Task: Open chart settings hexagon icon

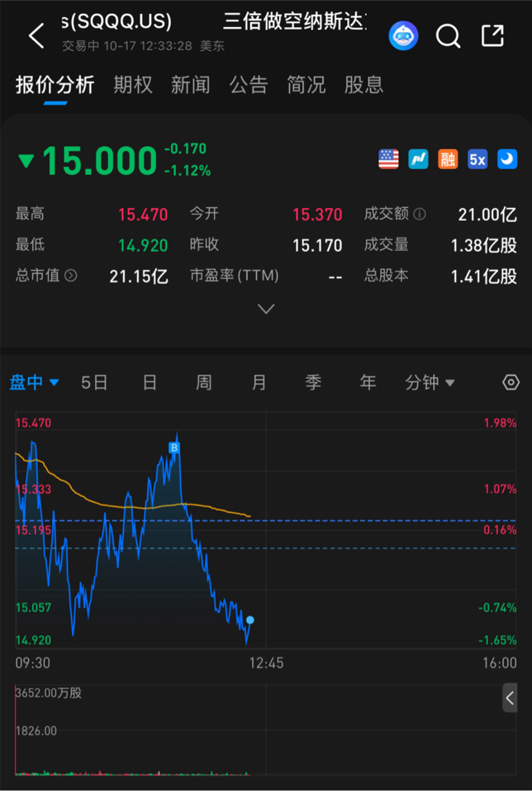Action: coord(511,382)
